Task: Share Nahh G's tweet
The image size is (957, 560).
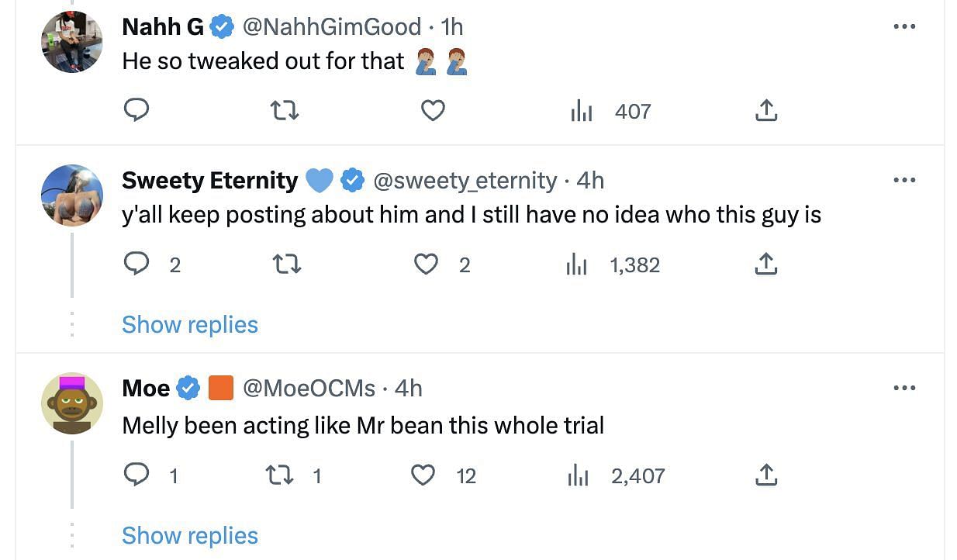Action: pyautogui.click(x=765, y=111)
